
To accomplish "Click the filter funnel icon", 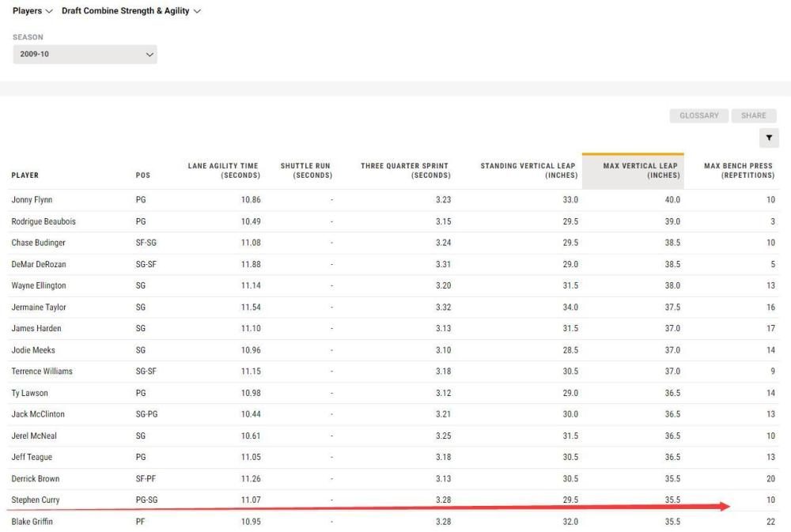I will click(x=768, y=138).
